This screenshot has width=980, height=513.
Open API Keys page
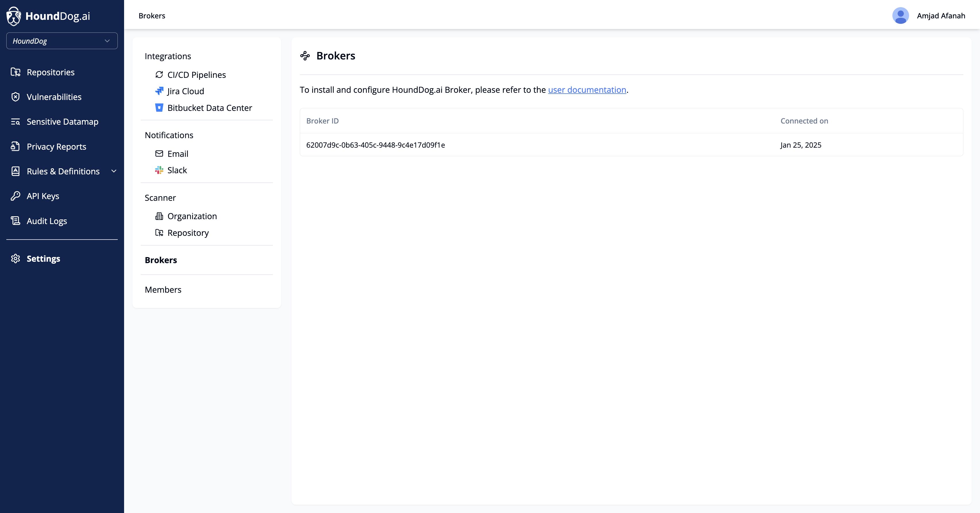(43, 196)
